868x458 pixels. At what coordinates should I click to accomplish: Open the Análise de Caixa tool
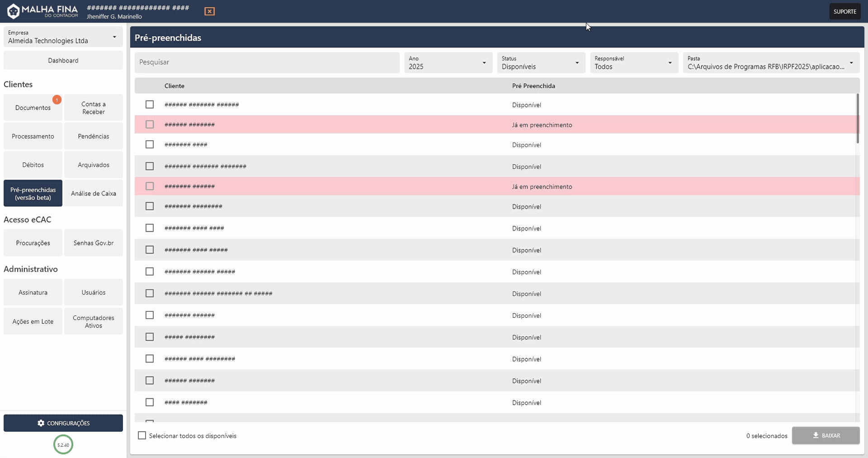coord(93,193)
